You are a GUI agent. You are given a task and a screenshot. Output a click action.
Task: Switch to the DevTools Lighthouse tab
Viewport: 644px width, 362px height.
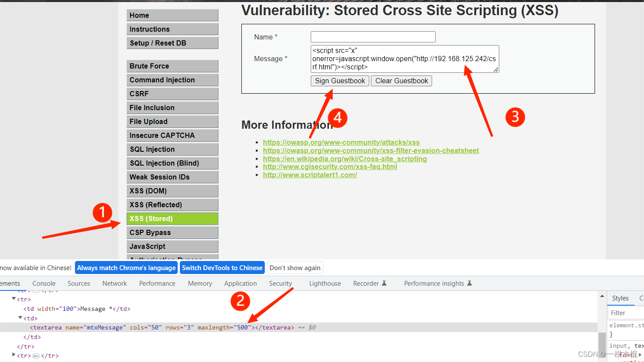[x=325, y=283]
